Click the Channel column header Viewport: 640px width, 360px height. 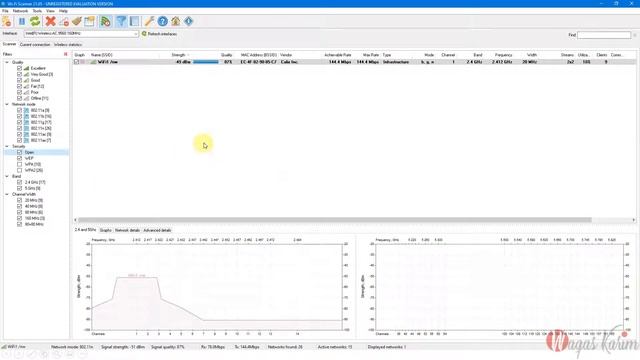tap(448, 55)
